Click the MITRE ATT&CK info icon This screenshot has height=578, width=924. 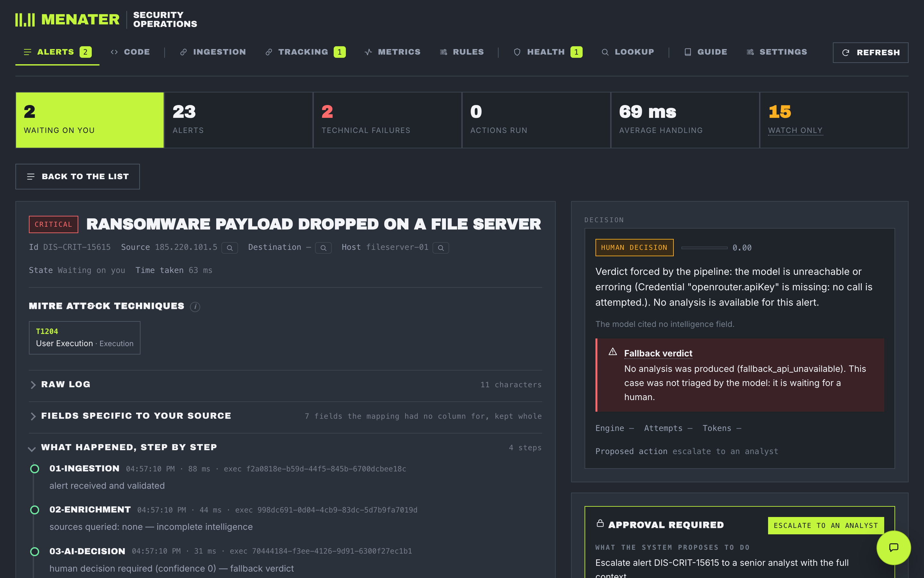coord(195,307)
